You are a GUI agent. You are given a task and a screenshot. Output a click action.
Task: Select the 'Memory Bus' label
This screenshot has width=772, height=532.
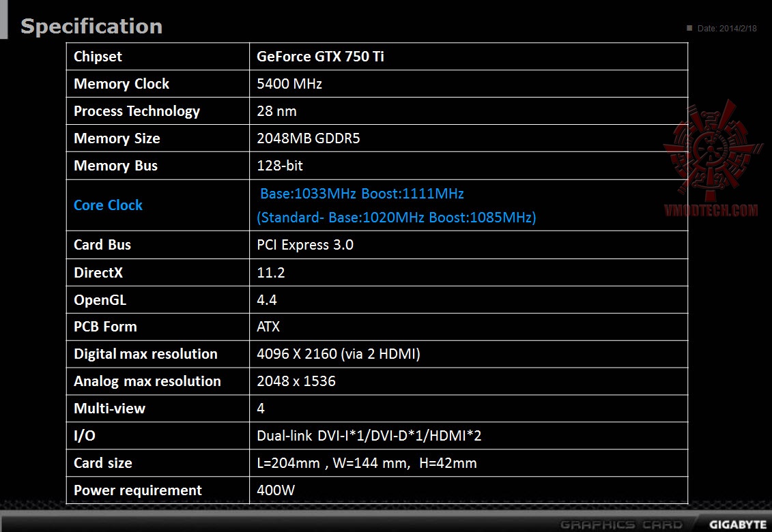pyautogui.click(x=115, y=166)
